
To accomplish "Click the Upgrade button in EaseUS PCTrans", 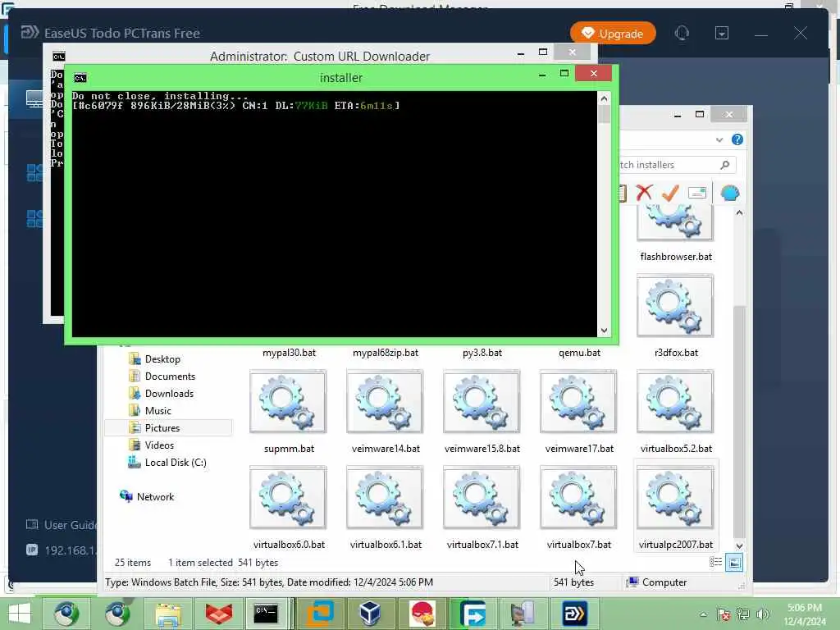I will [x=613, y=33].
